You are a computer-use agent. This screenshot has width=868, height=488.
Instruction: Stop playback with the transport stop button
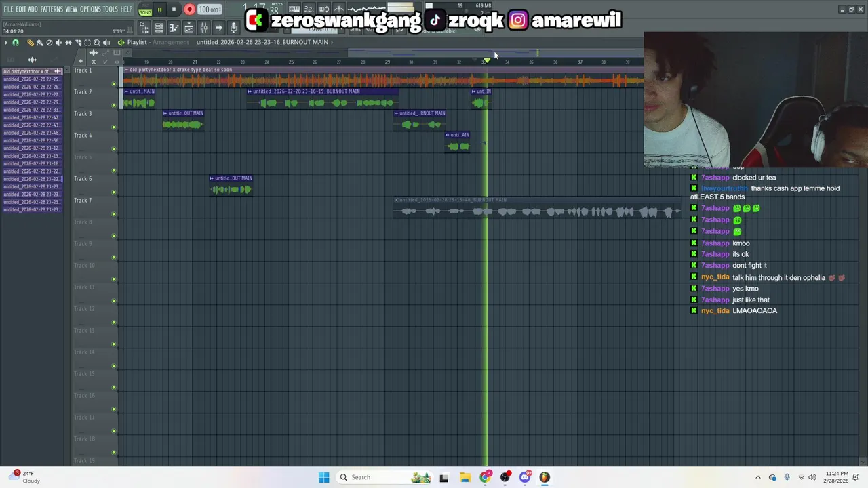coord(174,9)
